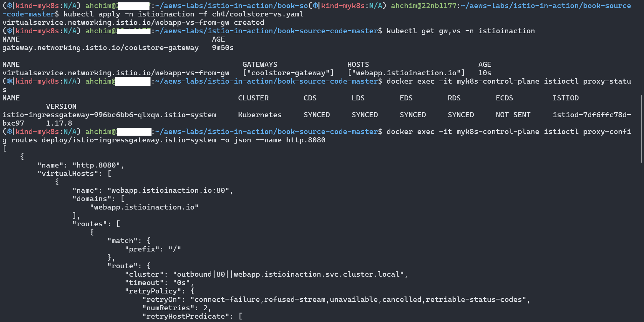Click "gateway.networking.istio.io/coolstore-gateway" resource name
Screen dimensions: 644x322
pos(100,48)
